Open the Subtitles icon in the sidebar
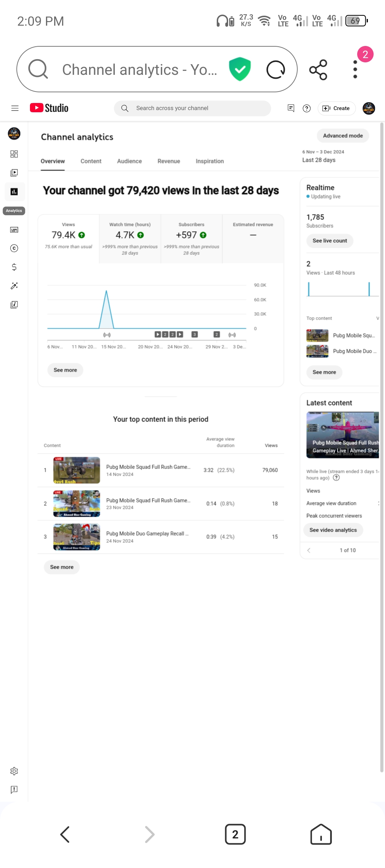The height and width of the screenshot is (868, 385). tap(14, 230)
